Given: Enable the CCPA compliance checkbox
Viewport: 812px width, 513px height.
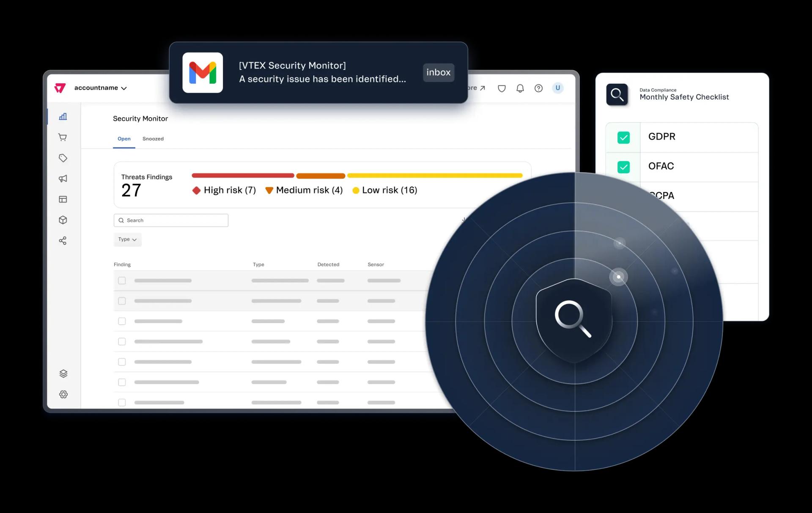Looking at the screenshot, I should coord(623,195).
